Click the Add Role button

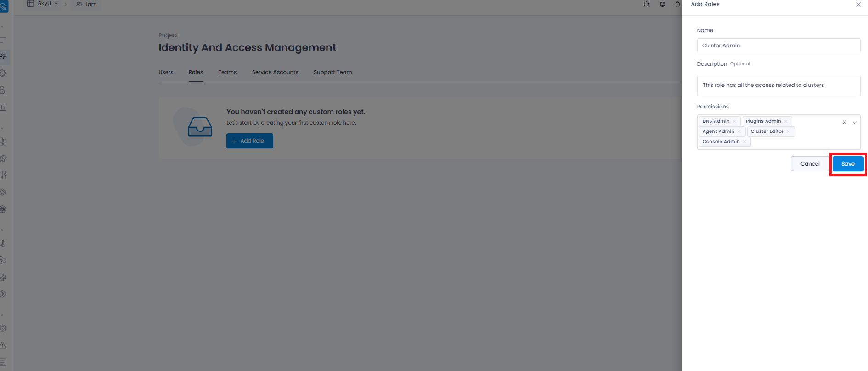pyautogui.click(x=250, y=141)
